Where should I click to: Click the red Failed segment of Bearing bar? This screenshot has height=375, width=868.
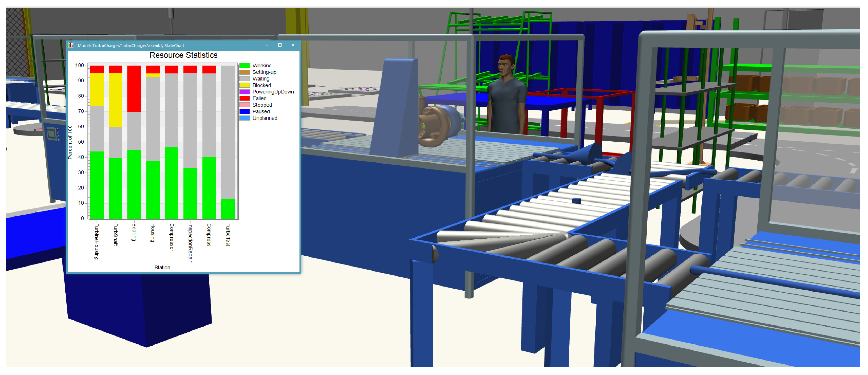(x=134, y=88)
